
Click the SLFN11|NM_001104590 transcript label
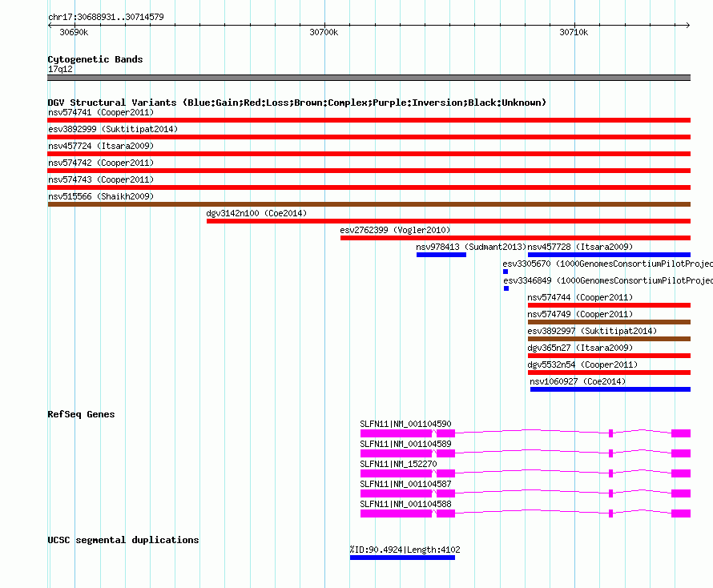(x=405, y=424)
